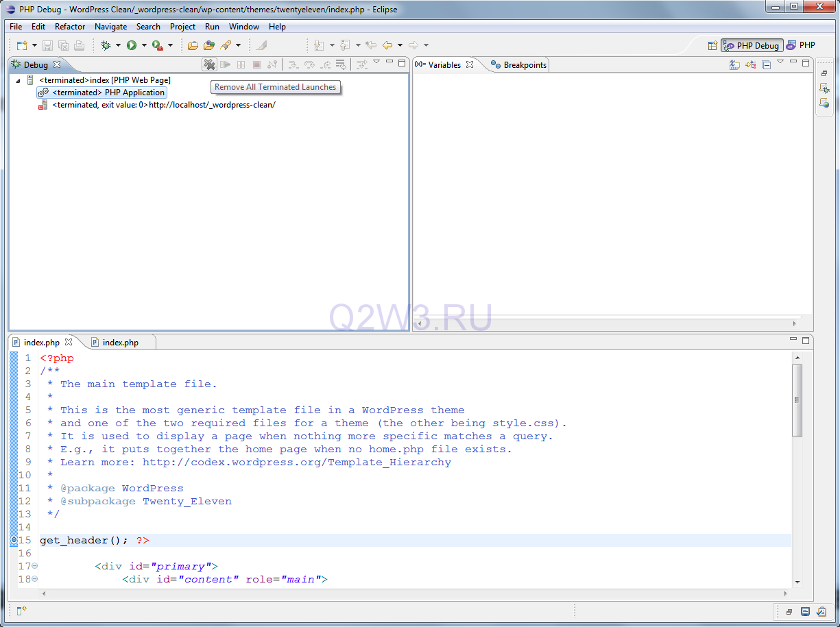Select the second index.php editor tab
The height and width of the screenshot is (627, 840).
[x=121, y=342]
